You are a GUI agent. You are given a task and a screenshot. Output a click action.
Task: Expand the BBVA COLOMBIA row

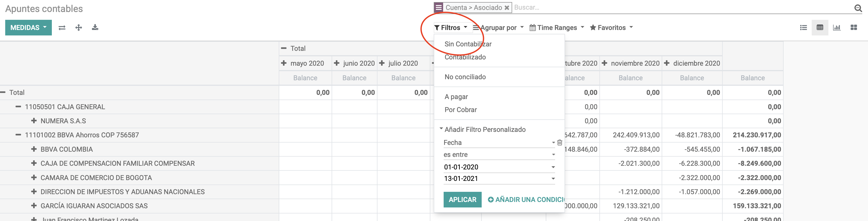click(34, 149)
